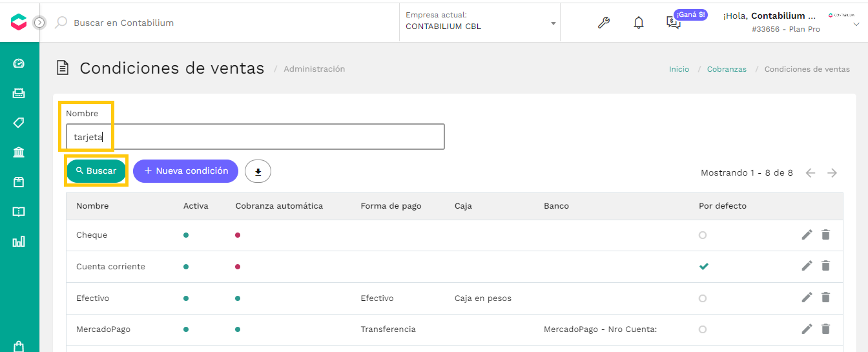This screenshot has height=352, width=868.
Task: Open the bank building icon in sidebar
Action: tap(19, 152)
